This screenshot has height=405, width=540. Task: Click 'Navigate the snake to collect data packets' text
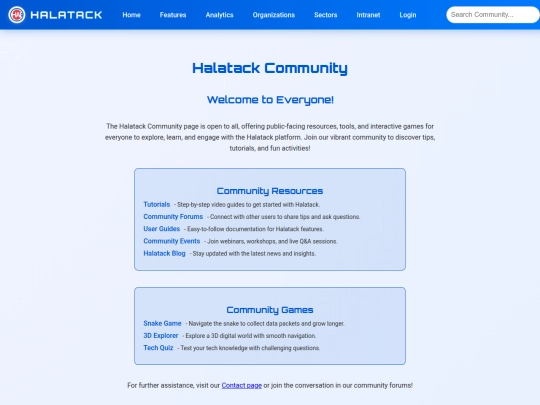point(245,324)
